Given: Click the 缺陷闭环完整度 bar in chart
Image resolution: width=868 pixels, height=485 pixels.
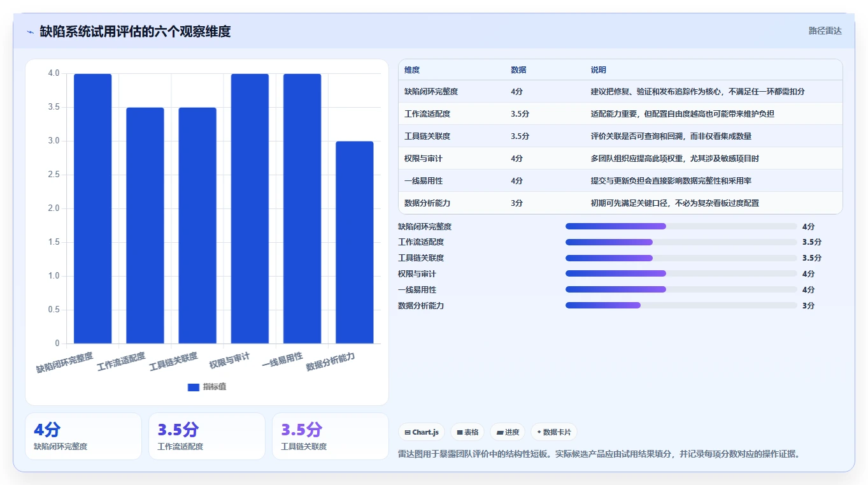Looking at the screenshot, I should (93, 208).
